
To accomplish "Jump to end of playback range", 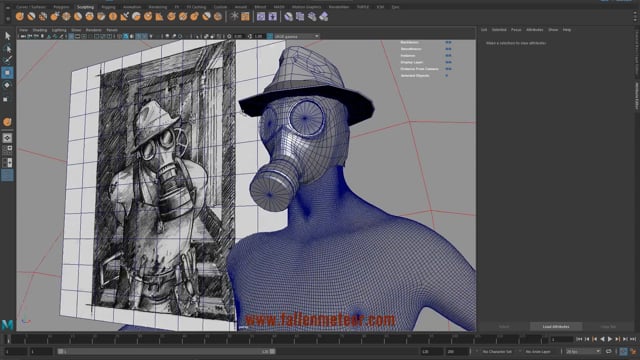I will (x=633, y=339).
